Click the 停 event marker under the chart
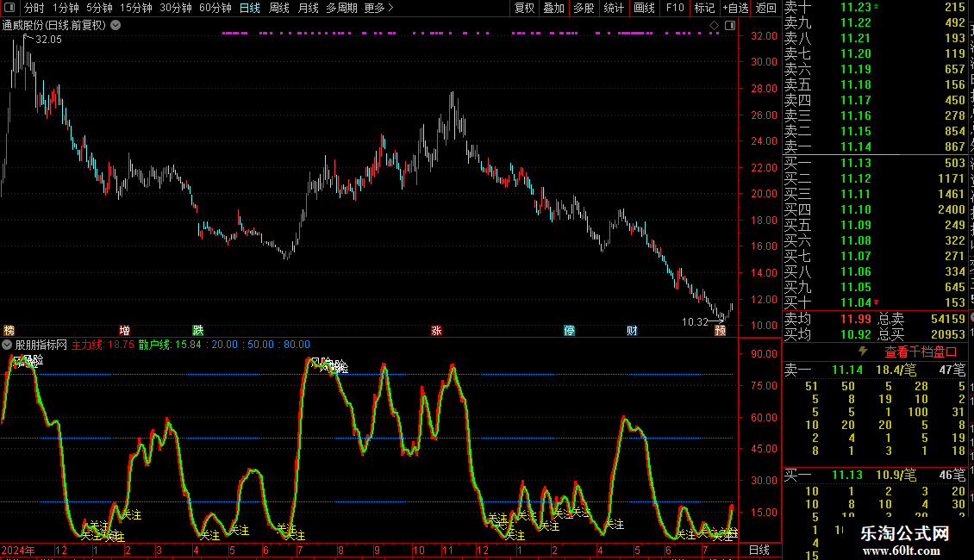The image size is (974, 560). point(569,330)
